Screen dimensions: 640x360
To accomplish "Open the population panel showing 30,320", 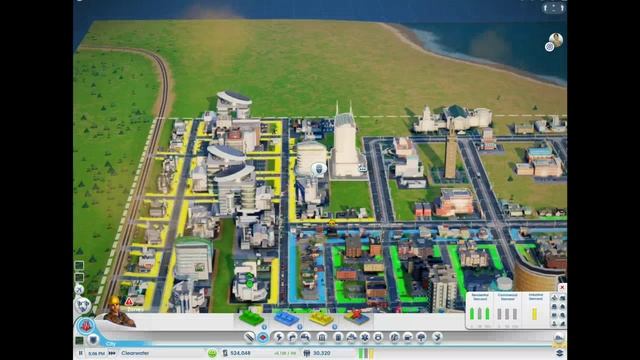I will pyautogui.click(x=318, y=353).
